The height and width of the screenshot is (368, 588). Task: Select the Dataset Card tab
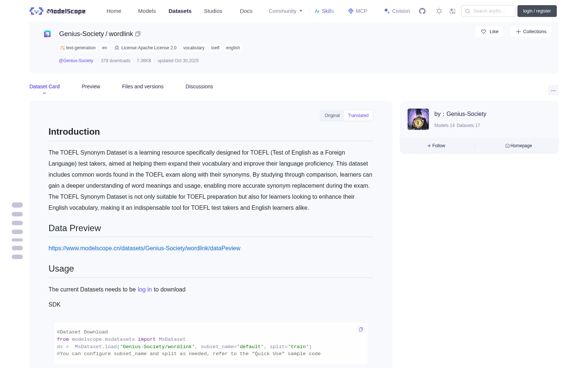coord(44,86)
